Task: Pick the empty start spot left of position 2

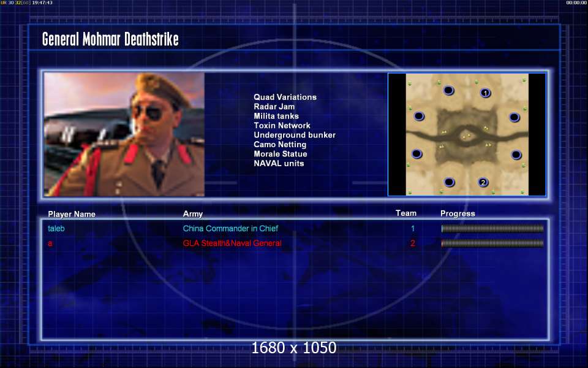Action: [449, 182]
